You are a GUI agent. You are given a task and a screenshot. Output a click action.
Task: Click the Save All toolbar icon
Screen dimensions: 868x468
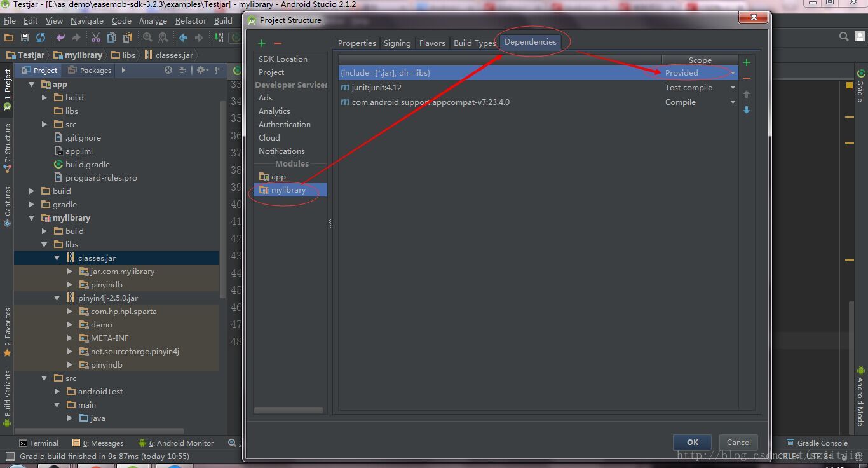(x=25, y=38)
